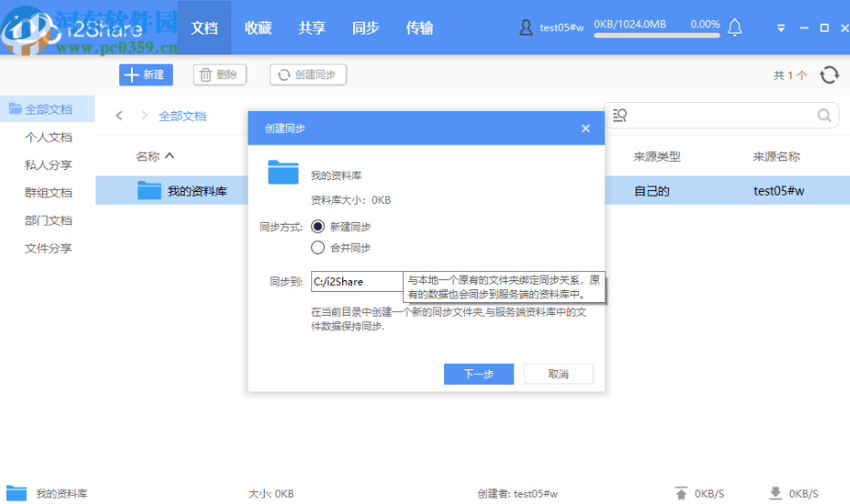Toggle sort order on 名称 column
The width and height of the screenshot is (850, 504).
pos(169,156)
